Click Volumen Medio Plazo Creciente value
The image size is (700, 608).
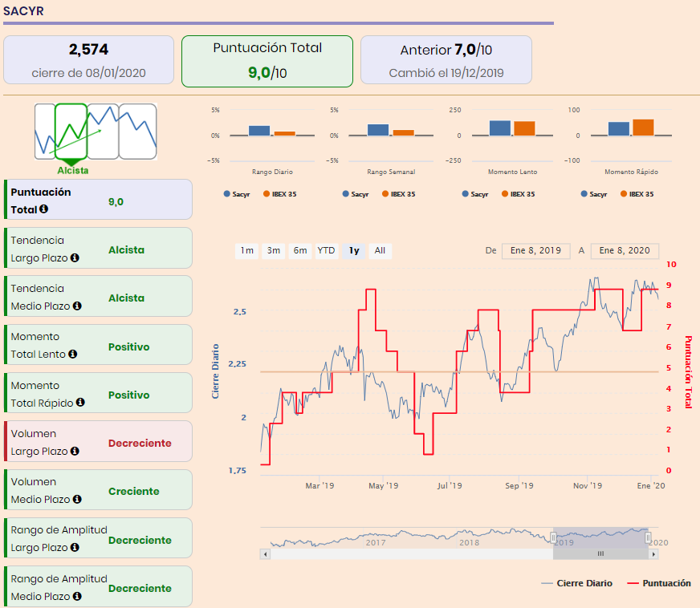click(134, 491)
